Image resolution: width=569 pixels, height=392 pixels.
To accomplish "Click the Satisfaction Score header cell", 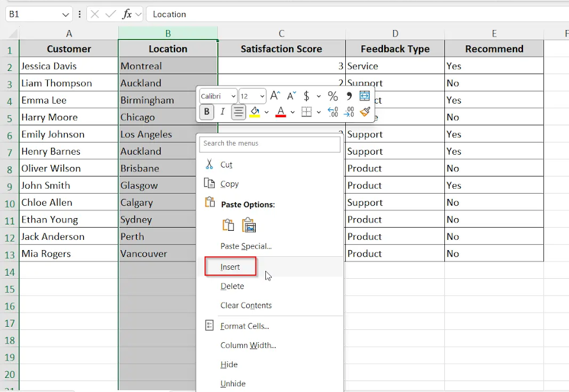I will pyautogui.click(x=281, y=49).
